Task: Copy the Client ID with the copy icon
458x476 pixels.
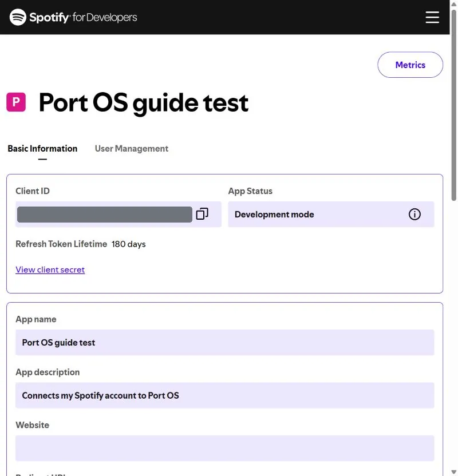Action: (x=202, y=214)
